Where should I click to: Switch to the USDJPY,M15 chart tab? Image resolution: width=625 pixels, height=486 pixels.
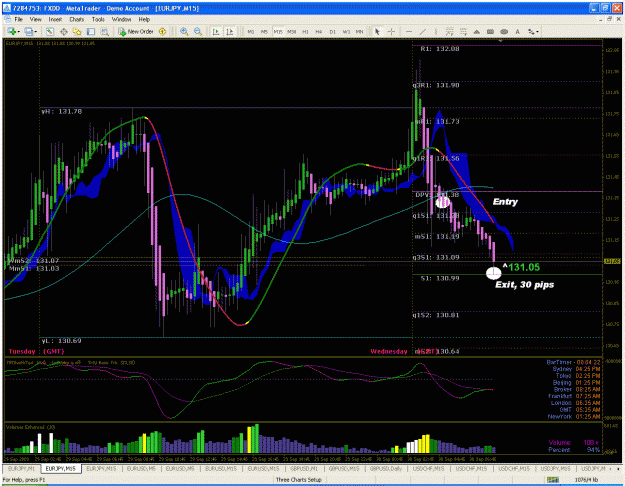click(555, 469)
